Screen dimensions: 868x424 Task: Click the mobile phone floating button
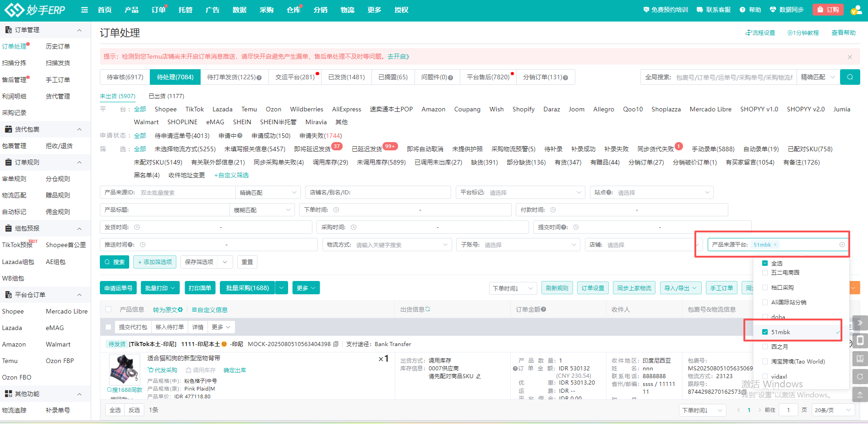860,340
